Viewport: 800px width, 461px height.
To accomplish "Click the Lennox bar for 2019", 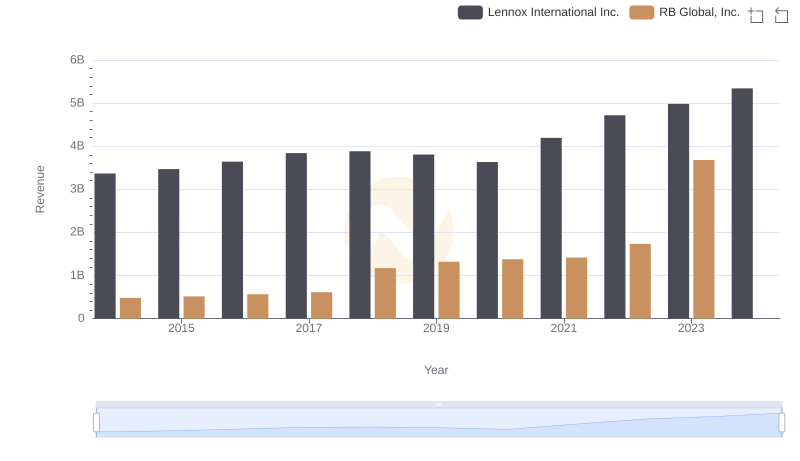I will [x=423, y=237].
